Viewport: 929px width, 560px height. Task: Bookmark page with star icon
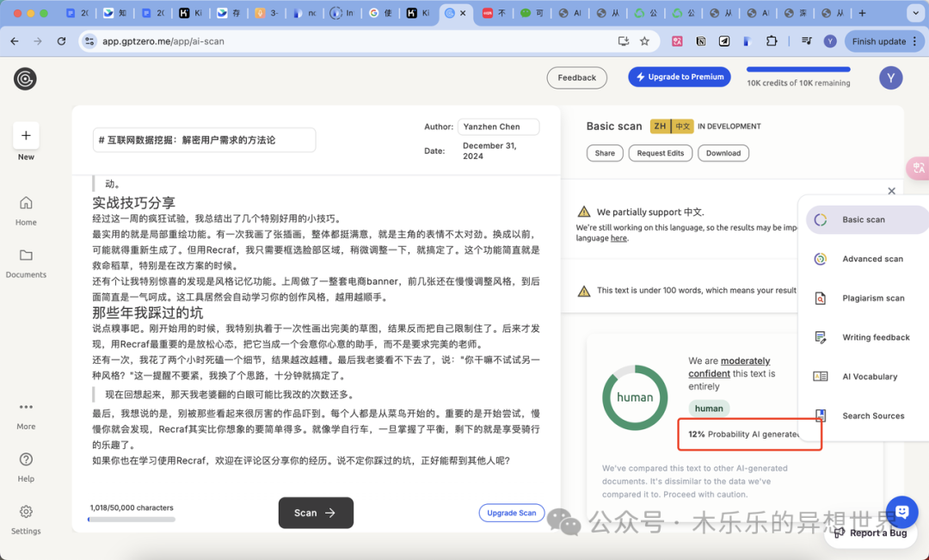(x=644, y=41)
